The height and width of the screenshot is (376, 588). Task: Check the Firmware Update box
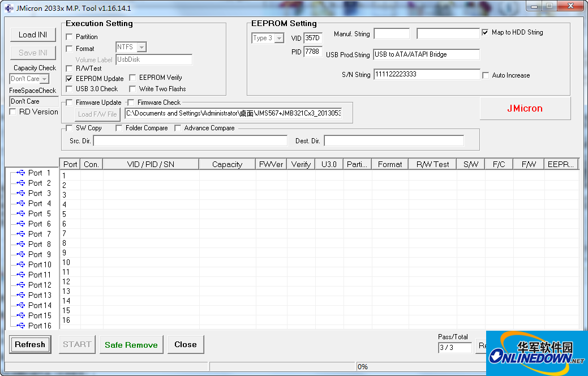point(69,102)
